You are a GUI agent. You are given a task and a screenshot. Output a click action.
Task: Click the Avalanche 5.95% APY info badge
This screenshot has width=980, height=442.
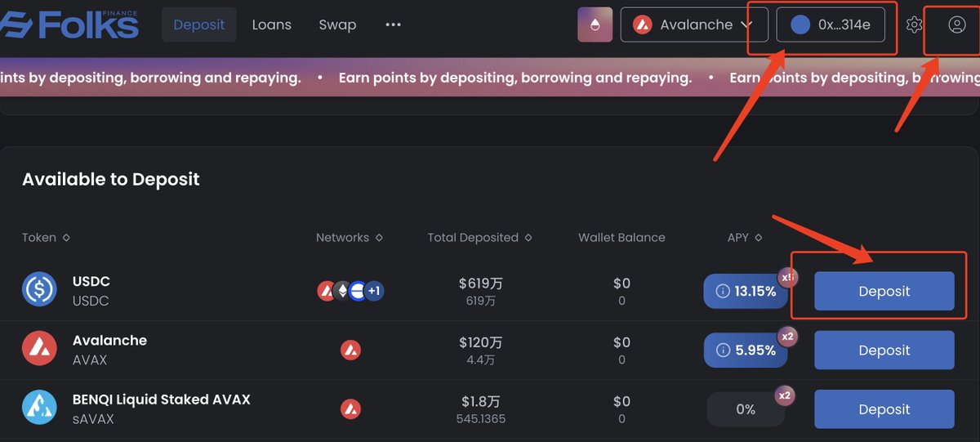pyautogui.click(x=746, y=350)
